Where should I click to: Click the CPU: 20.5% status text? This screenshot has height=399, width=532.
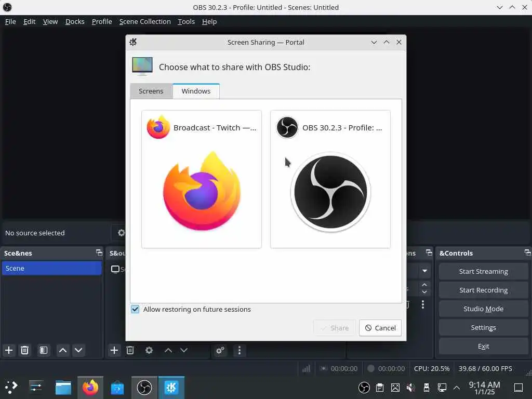coord(432,368)
